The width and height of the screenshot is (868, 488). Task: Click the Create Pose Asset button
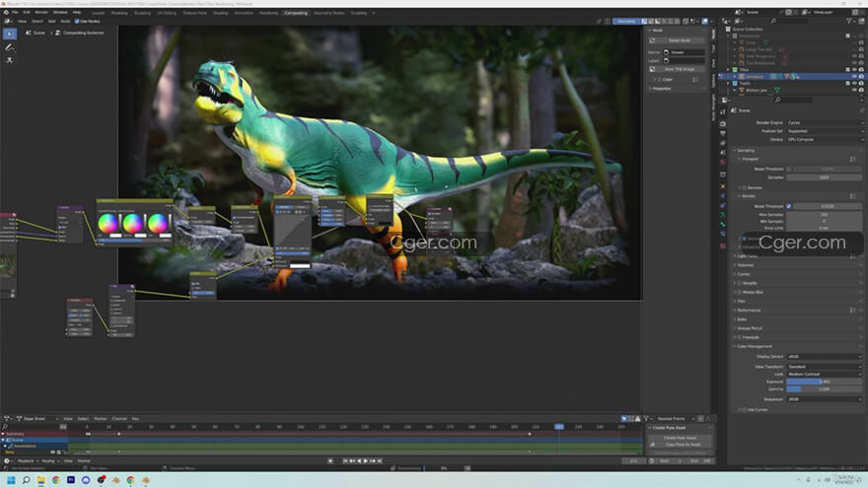(x=680, y=438)
